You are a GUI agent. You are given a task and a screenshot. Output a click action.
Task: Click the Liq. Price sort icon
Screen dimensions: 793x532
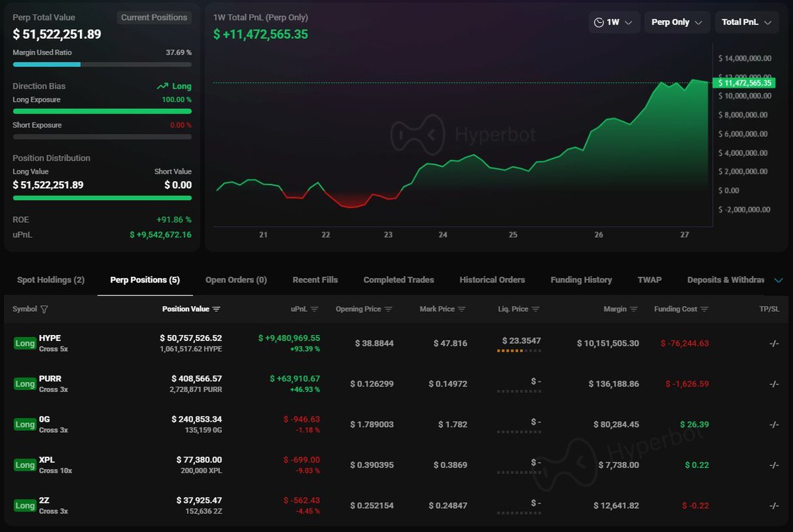click(x=536, y=309)
